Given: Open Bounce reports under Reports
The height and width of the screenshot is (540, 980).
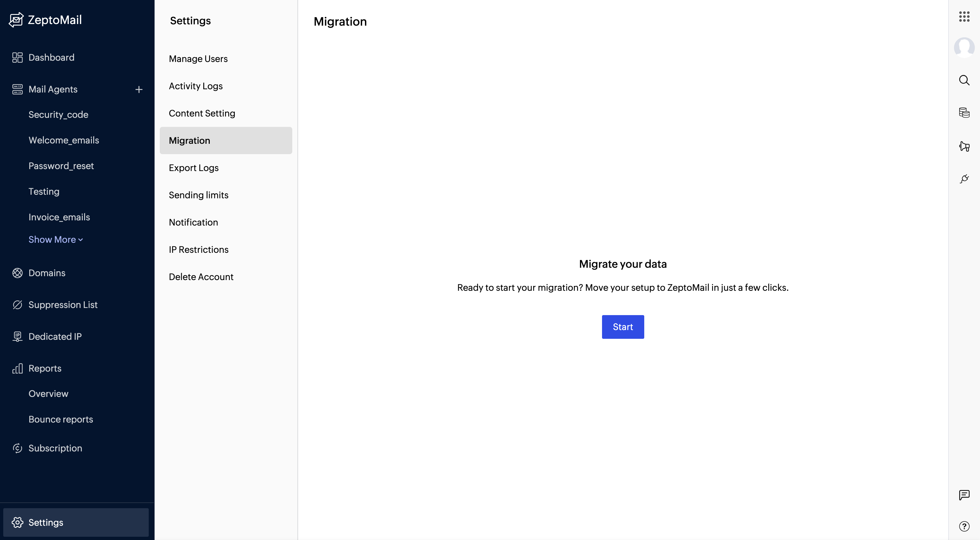Looking at the screenshot, I should [60, 419].
